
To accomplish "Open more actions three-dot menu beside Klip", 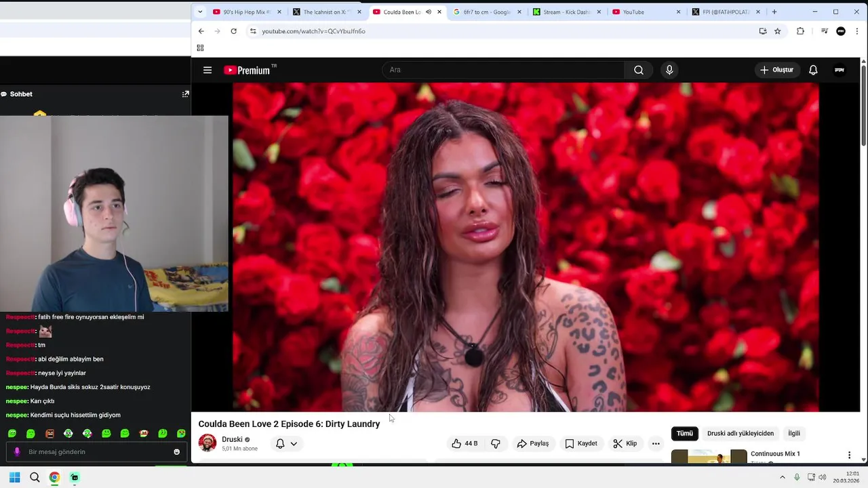I will tap(656, 443).
